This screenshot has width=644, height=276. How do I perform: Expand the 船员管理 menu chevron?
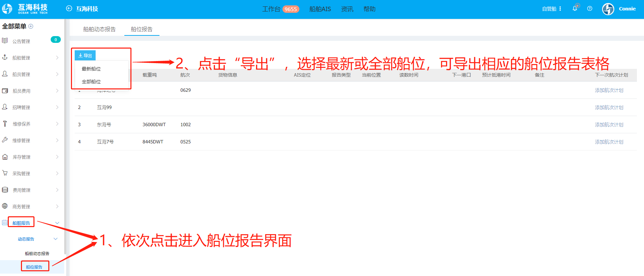click(x=57, y=74)
